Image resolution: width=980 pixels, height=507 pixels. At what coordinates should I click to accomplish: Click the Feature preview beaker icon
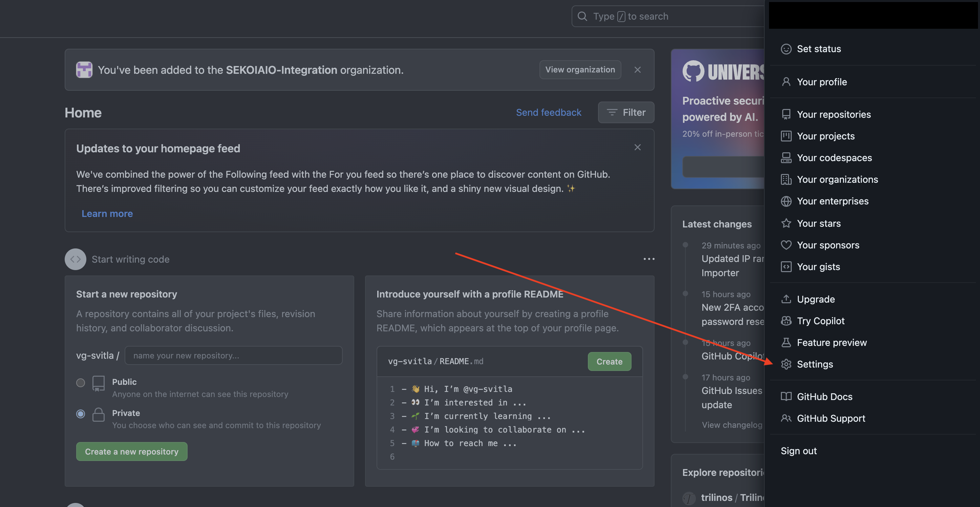click(786, 342)
